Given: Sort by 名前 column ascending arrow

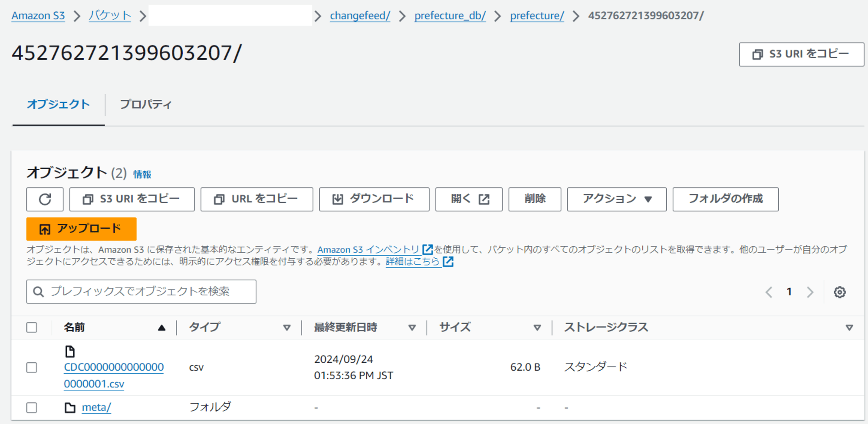Looking at the screenshot, I should 161,328.
